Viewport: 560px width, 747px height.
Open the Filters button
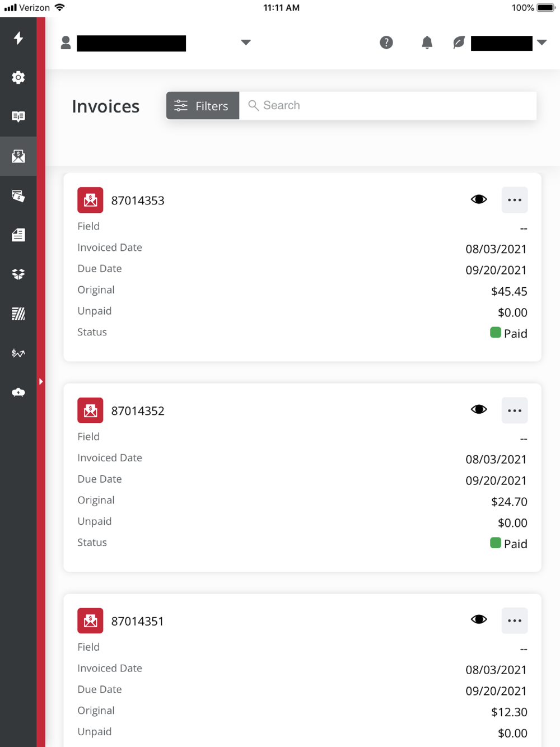click(203, 106)
